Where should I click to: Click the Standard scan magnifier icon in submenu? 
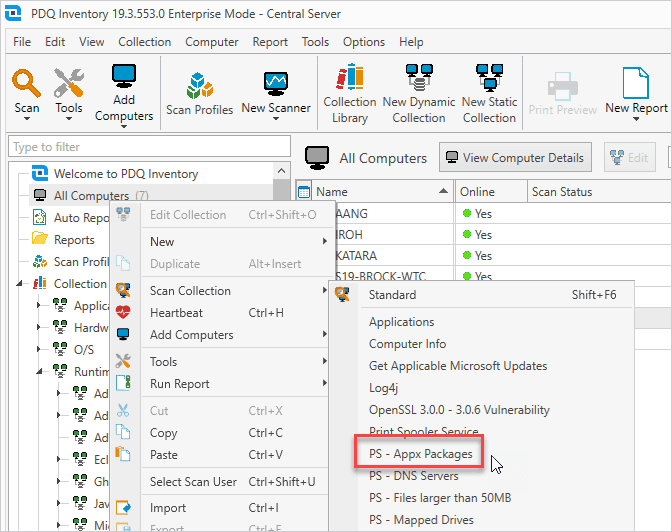click(342, 294)
